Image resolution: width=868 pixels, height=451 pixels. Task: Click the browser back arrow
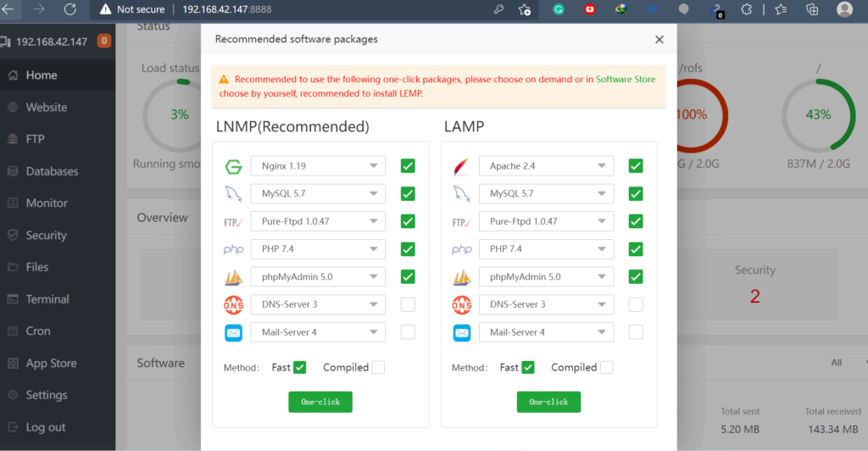pyautogui.click(x=8, y=8)
